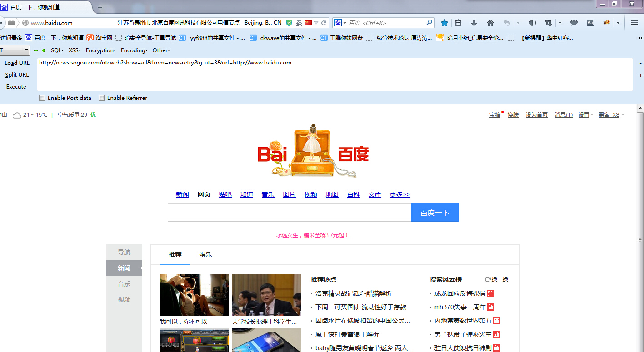
Task: Focus the Baidu search input field
Action: pyautogui.click(x=290, y=213)
